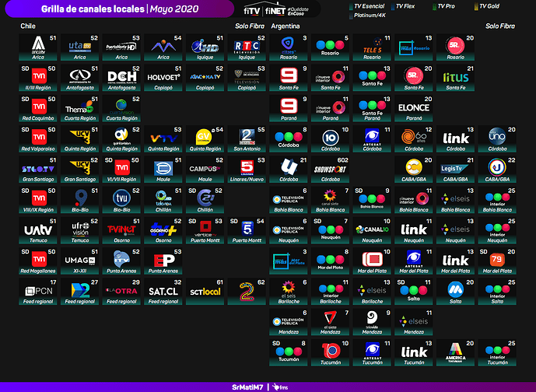The image size is (536, 392).
Task: Select the LegisTV CABA/GBA logo
Action: click(x=455, y=169)
